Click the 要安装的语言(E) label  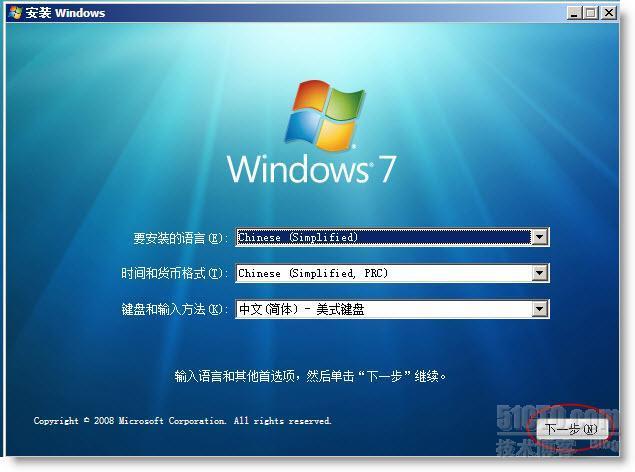pyautogui.click(x=180, y=238)
